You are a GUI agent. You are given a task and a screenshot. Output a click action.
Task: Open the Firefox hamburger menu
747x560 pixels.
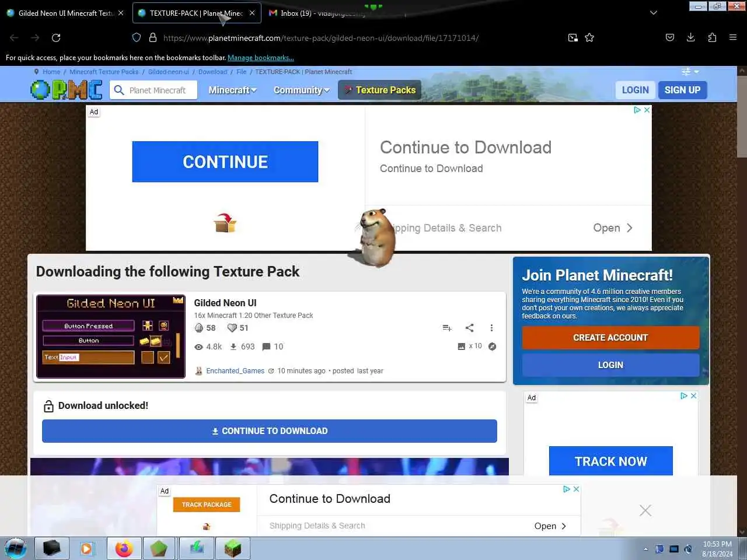[x=733, y=37]
